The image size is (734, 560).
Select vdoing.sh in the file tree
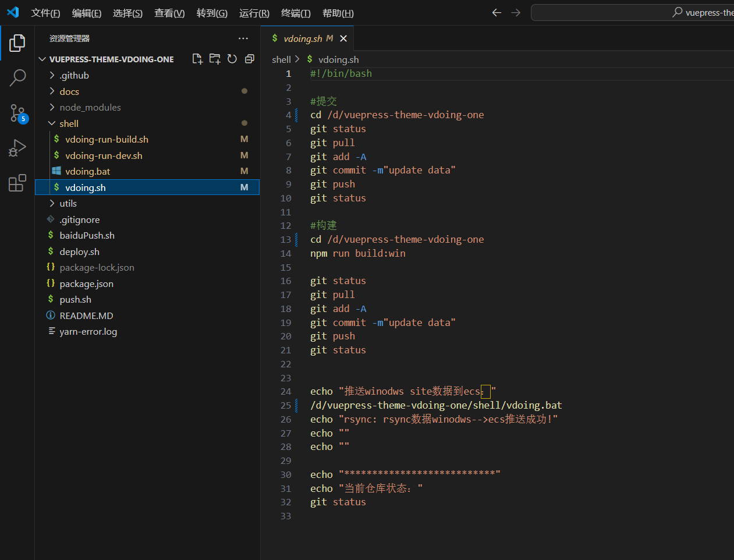[147, 187]
